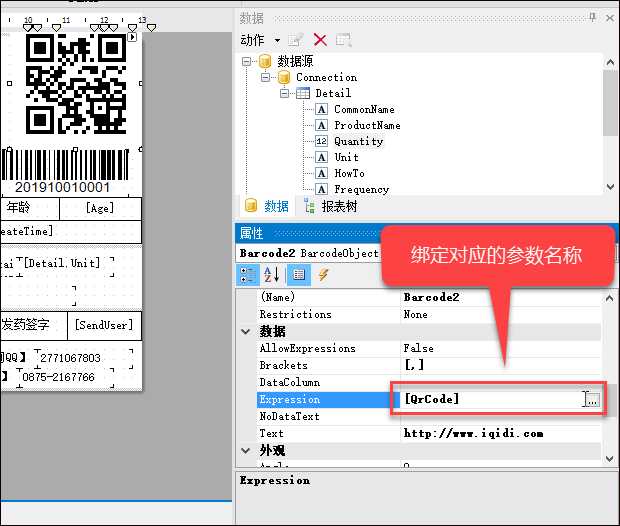Click the alphabetical A-Z sort icon
Viewport: 620px width, 526px height.
272,275
